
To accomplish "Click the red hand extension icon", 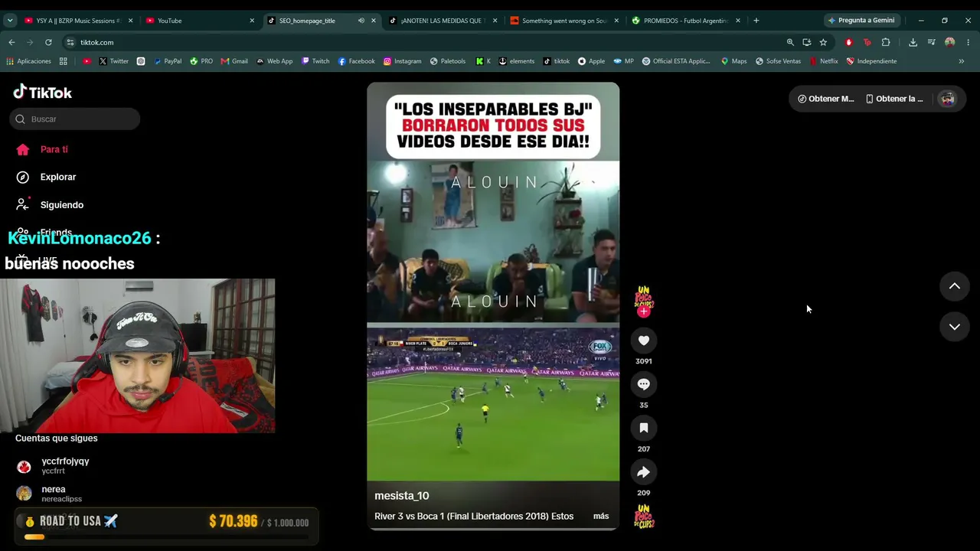I will click(x=848, y=42).
